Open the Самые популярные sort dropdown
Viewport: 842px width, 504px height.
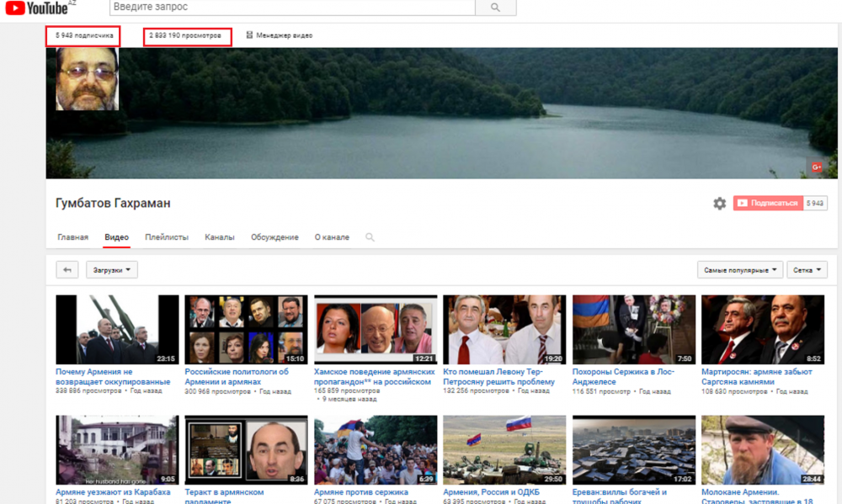[x=739, y=270]
